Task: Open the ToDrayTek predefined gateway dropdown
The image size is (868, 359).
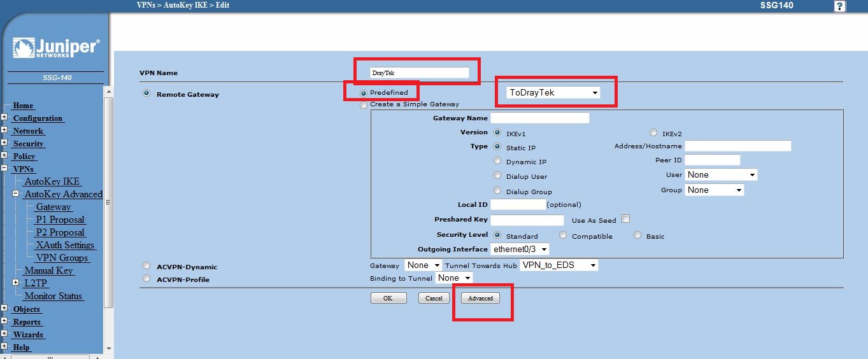Action: pos(553,93)
